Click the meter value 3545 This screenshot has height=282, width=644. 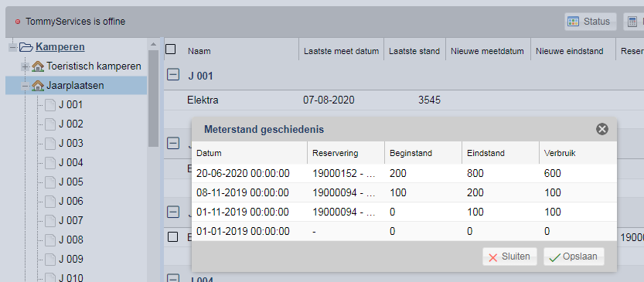click(x=429, y=100)
